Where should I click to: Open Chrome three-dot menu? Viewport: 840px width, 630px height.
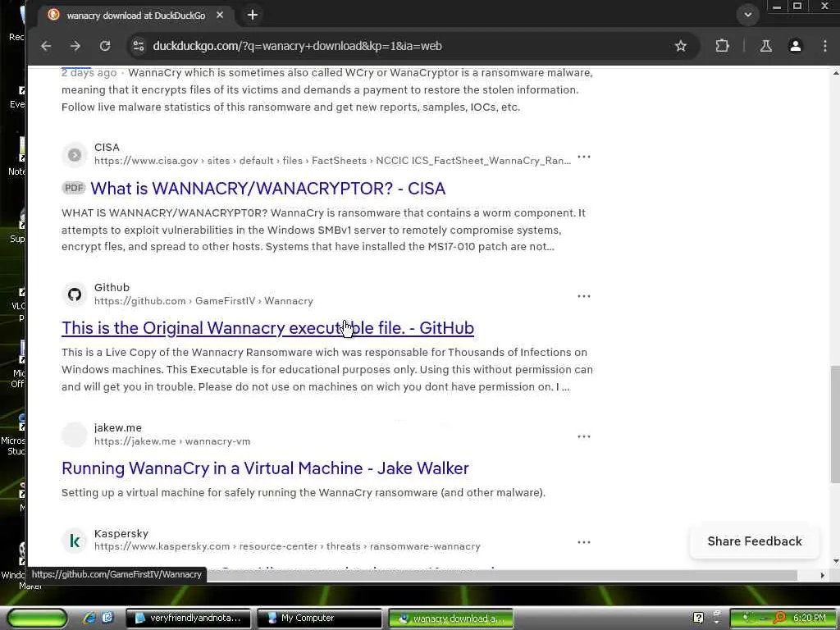coord(825,46)
